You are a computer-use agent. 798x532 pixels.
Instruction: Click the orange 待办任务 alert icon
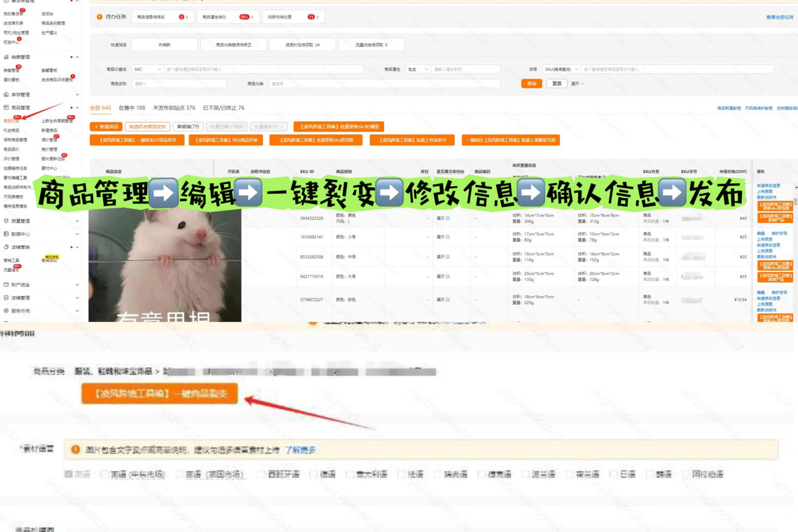(x=100, y=17)
